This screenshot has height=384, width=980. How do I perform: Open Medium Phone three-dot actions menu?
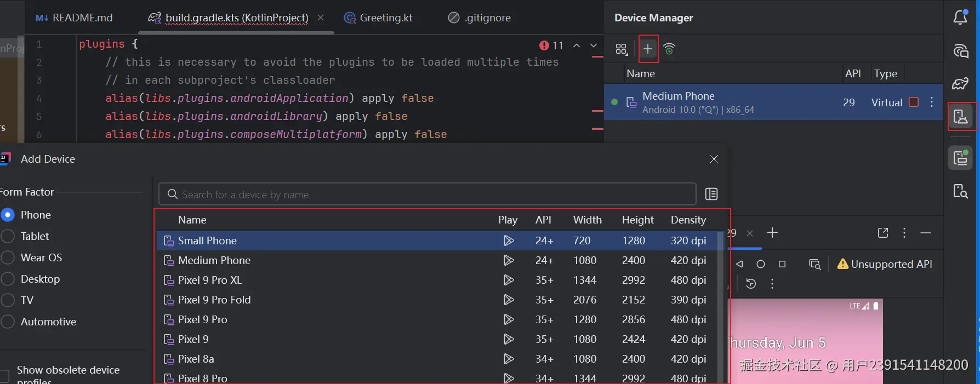932,102
